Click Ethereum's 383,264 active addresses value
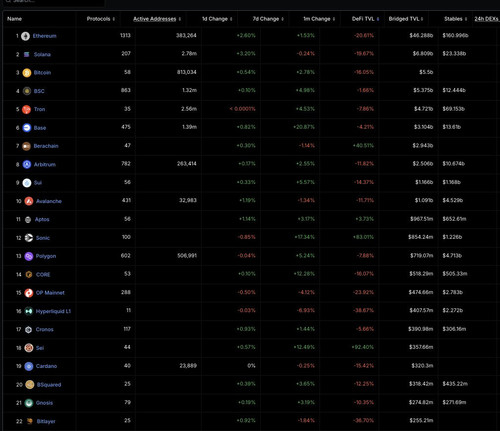 tap(186, 35)
